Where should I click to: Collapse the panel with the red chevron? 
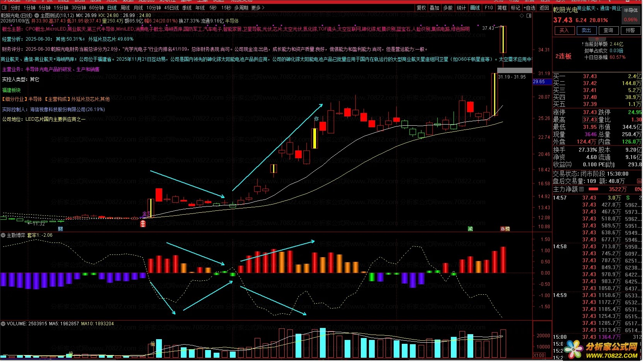[597, 39]
